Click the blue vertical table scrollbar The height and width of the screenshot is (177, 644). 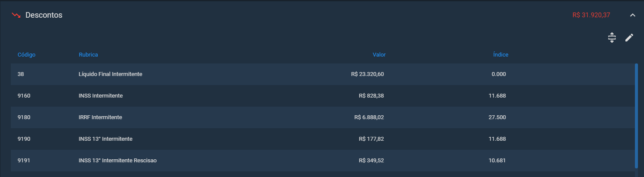[x=636, y=115]
